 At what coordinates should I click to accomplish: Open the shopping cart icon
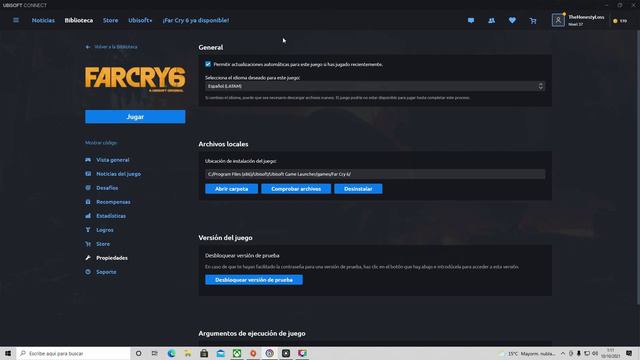(533, 20)
